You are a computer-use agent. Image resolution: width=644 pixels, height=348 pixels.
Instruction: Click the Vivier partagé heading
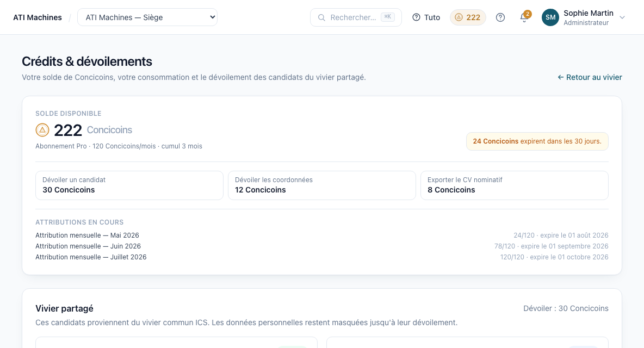[x=65, y=308]
